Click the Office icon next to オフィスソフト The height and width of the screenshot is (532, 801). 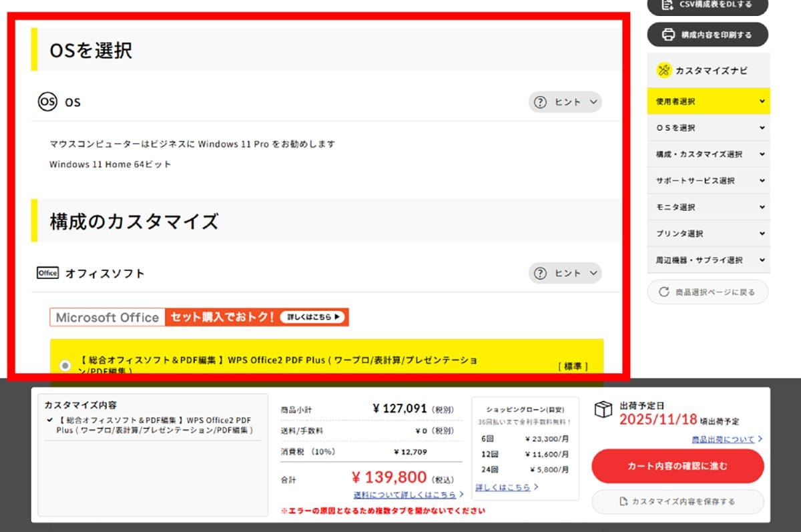point(47,272)
